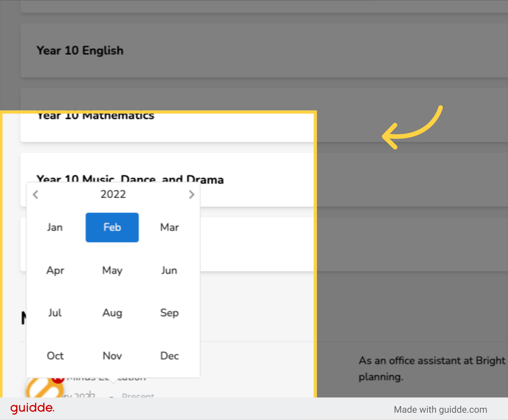Click the guidde logo
508x420 pixels.
(x=32, y=408)
